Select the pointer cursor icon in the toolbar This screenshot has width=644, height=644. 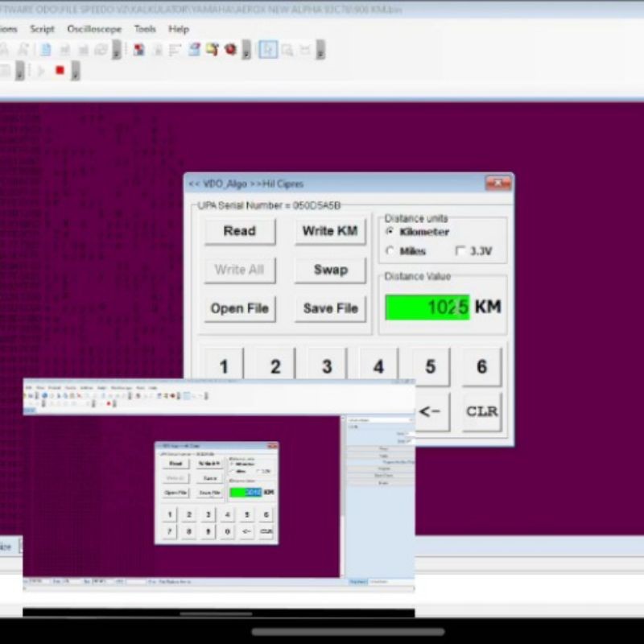tap(268, 49)
